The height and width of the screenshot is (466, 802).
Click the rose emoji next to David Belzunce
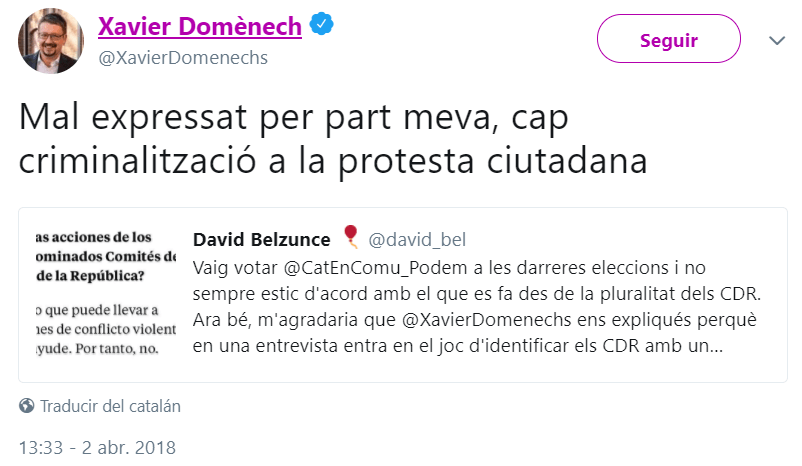(x=350, y=237)
